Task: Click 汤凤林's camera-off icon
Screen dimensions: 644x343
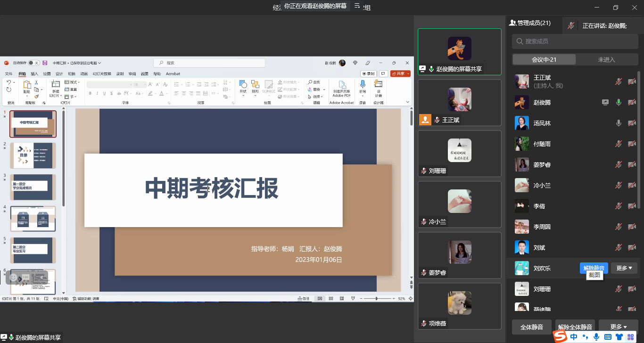Action: coord(632,123)
